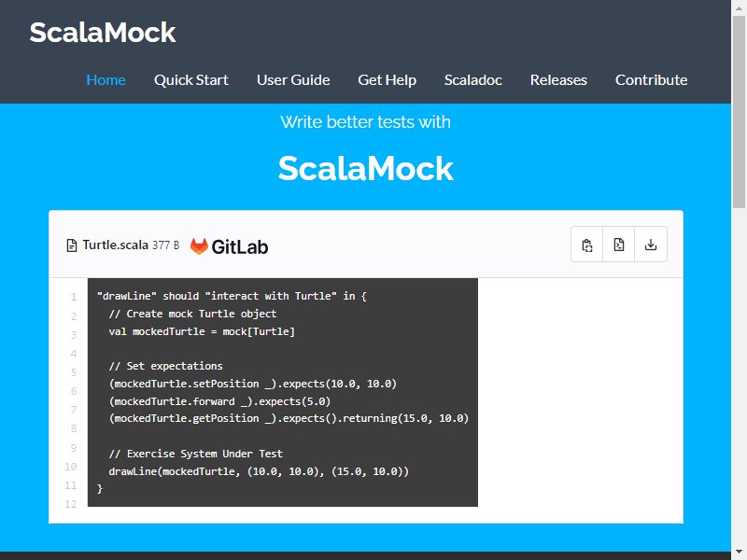Click the scrollbar down arrow
The width and height of the screenshot is (747, 560).
coord(739,552)
